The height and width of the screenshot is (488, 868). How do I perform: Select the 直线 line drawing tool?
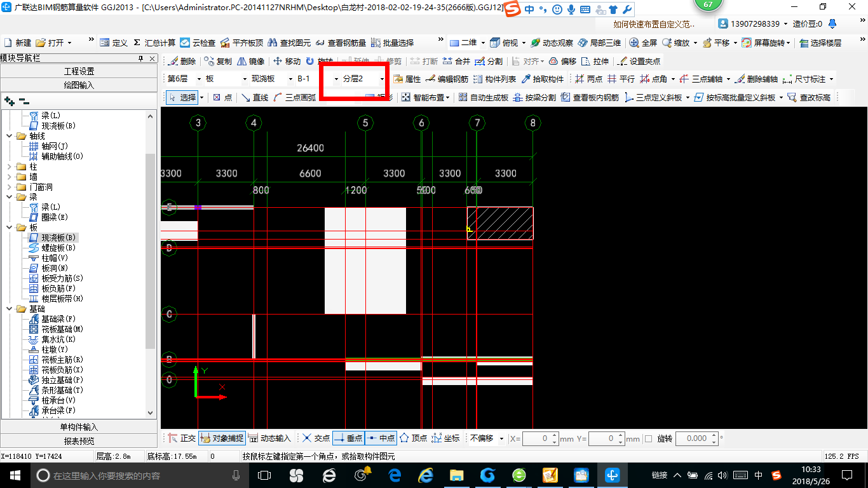point(254,97)
